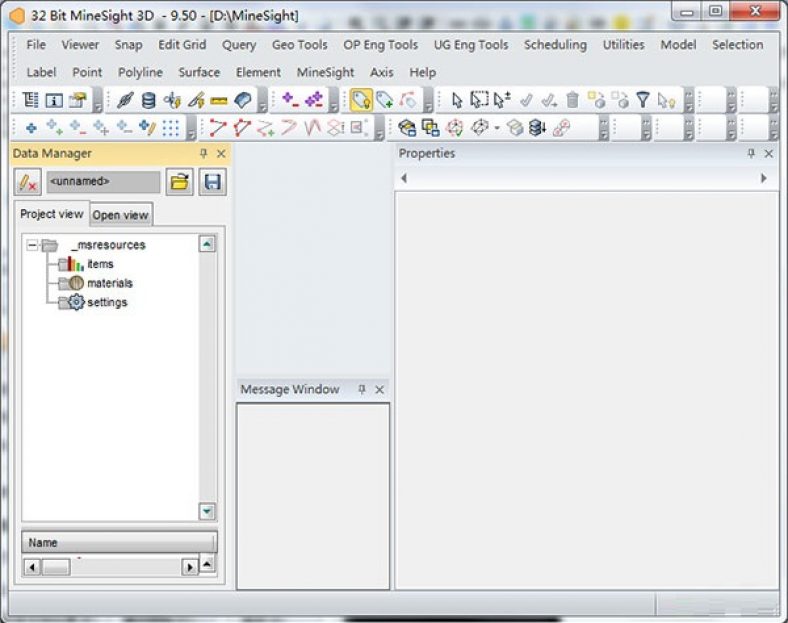Click the up arrow beside the horizontal scrollbar
The width and height of the screenshot is (788, 623).
point(208,564)
